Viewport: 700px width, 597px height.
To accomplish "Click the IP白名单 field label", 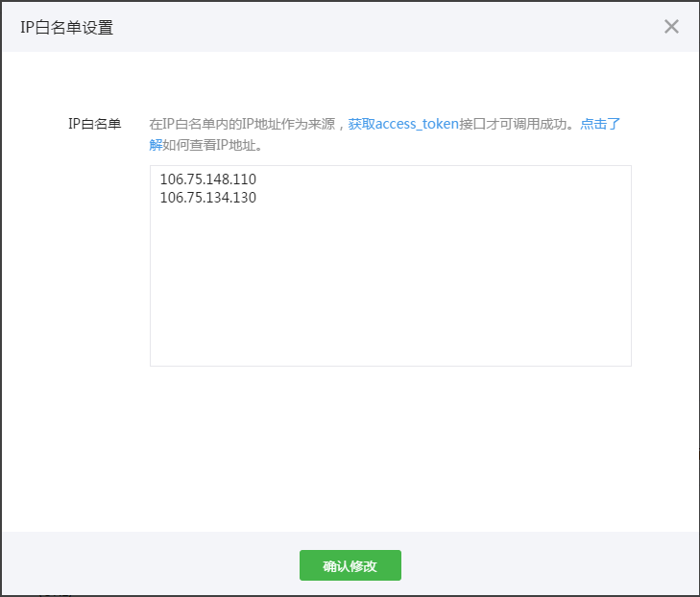I will (x=95, y=124).
